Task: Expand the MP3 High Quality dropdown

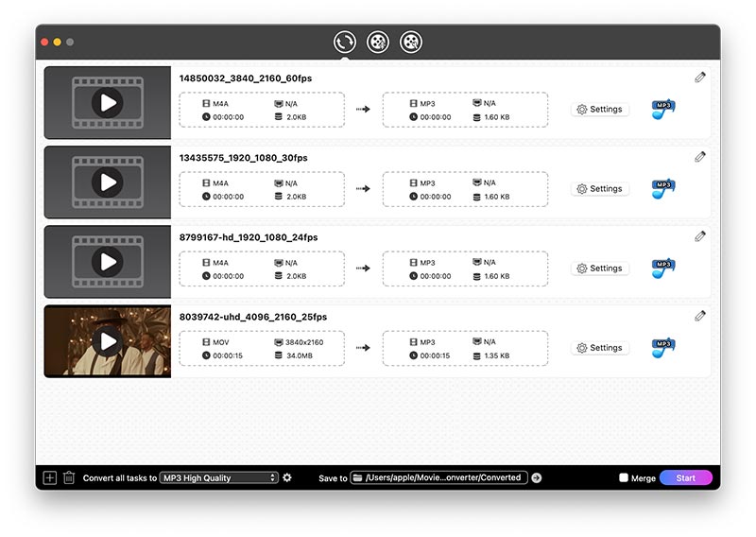Action: 219,477
